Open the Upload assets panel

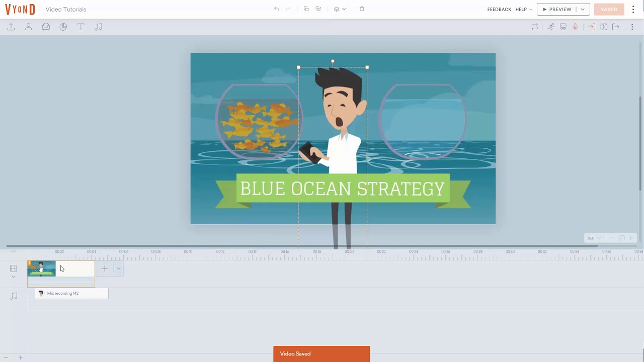(11, 27)
